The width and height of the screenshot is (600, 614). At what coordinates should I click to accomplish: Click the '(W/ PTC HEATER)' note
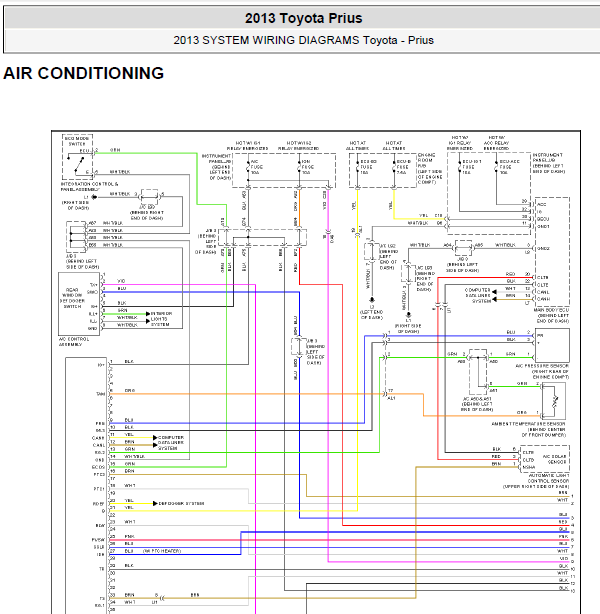tap(162, 551)
